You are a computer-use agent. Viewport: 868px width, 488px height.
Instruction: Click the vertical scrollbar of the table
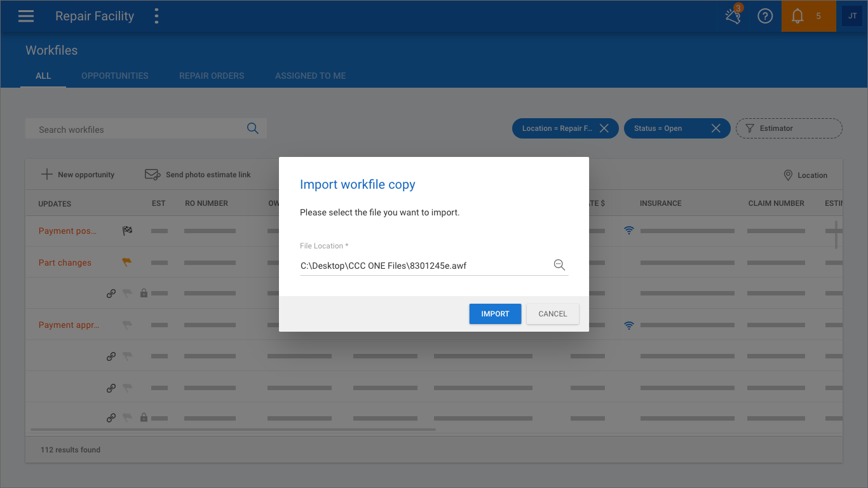pyautogui.click(x=836, y=234)
